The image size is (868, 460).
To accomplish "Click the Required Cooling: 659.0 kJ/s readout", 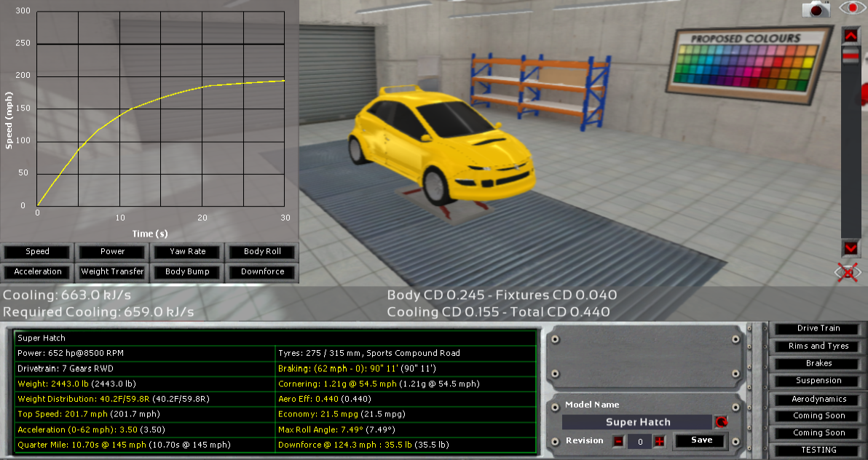I will point(98,312).
